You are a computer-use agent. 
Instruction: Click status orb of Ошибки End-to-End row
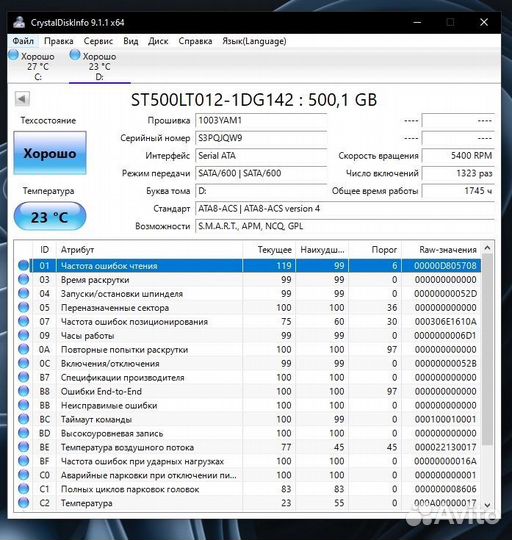23,391
